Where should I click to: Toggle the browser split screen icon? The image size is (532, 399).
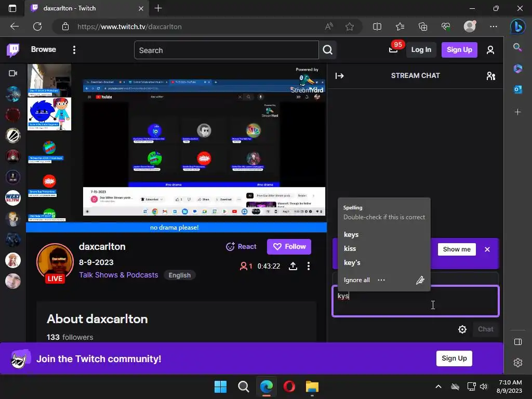[377, 26]
